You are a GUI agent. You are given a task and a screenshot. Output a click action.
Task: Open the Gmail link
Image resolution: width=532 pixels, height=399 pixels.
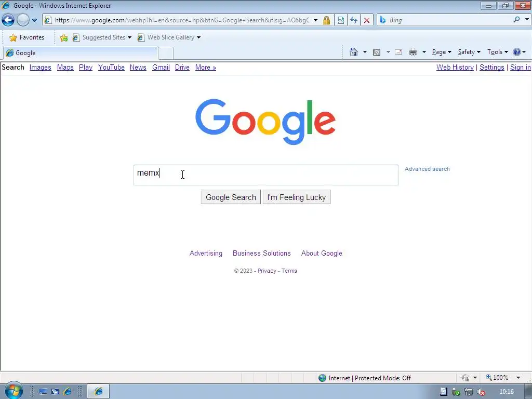pos(161,67)
